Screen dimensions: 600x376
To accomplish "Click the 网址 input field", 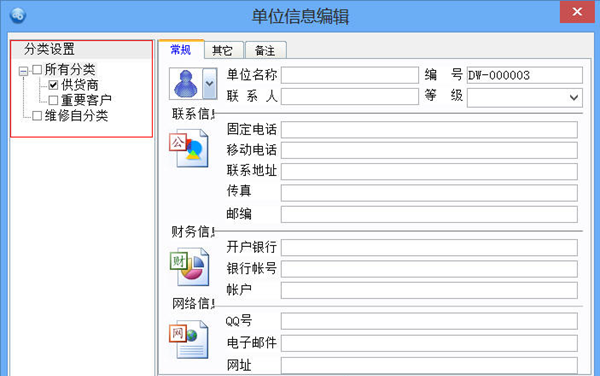I will 429,365.
